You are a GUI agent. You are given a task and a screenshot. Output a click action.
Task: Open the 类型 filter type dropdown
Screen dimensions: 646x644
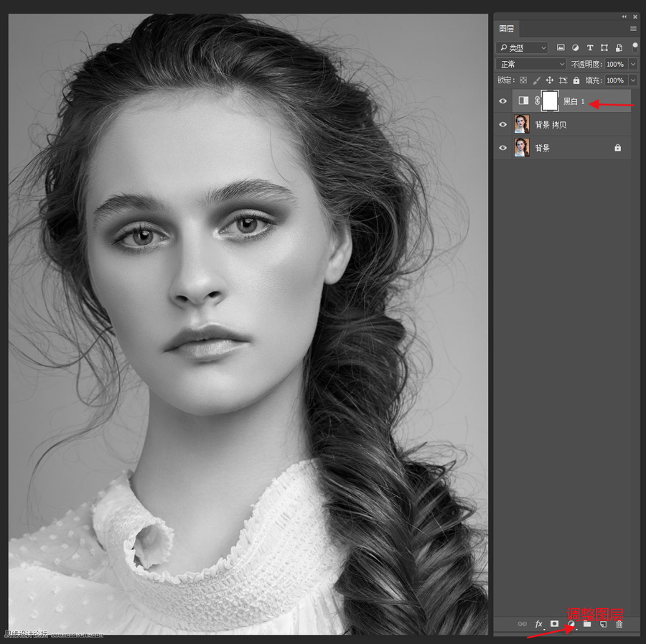pos(522,48)
